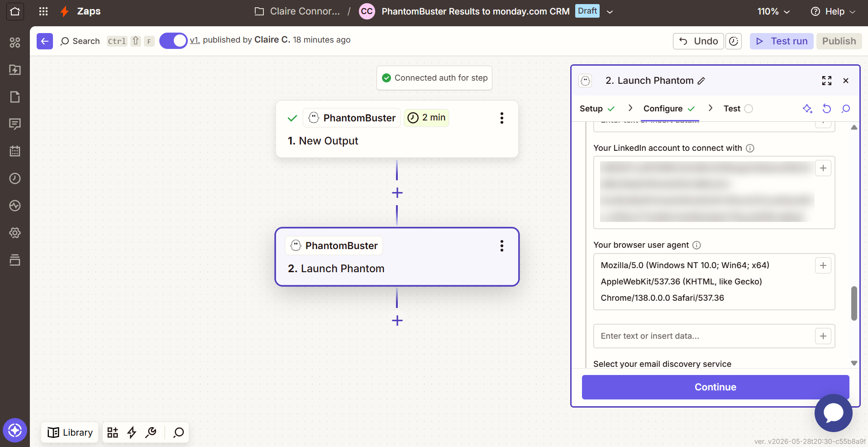The height and width of the screenshot is (447, 868).
Task: Switch to the Setup tab
Action: pos(597,109)
